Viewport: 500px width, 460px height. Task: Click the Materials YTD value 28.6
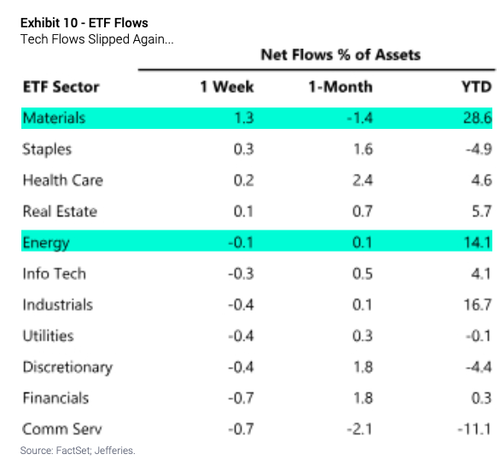pyautogui.click(x=477, y=118)
